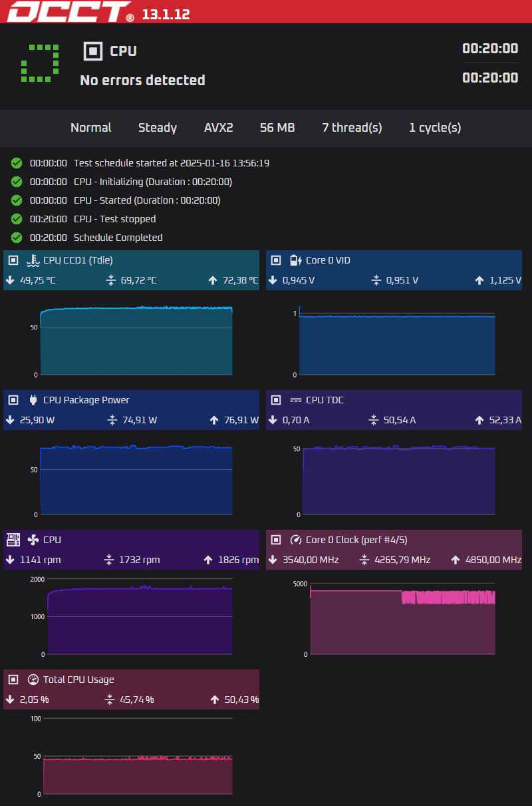Viewport: 532px width, 806px height.
Task: Click the CPU Package Power graph
Action: tap(136, 481)
